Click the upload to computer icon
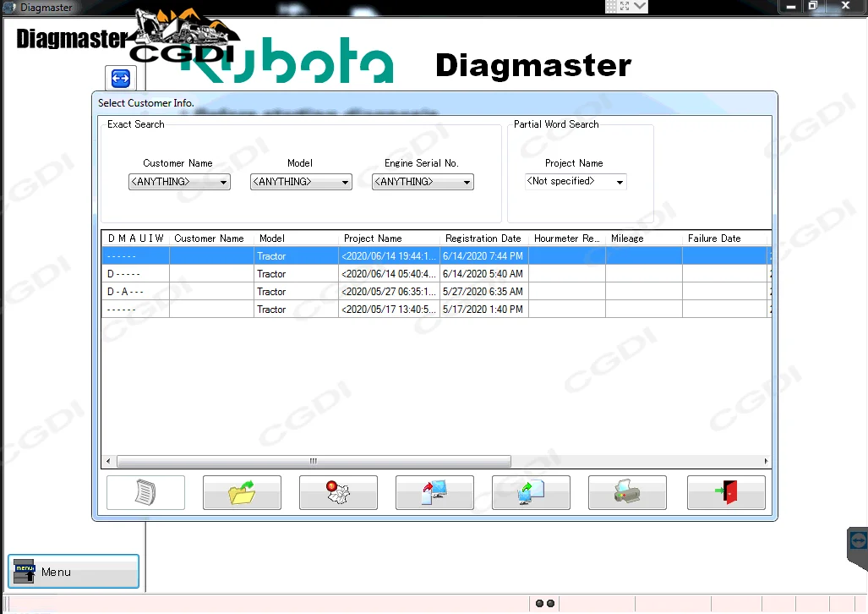Viewport: 868px width, 614px height. tap(434, 492)
